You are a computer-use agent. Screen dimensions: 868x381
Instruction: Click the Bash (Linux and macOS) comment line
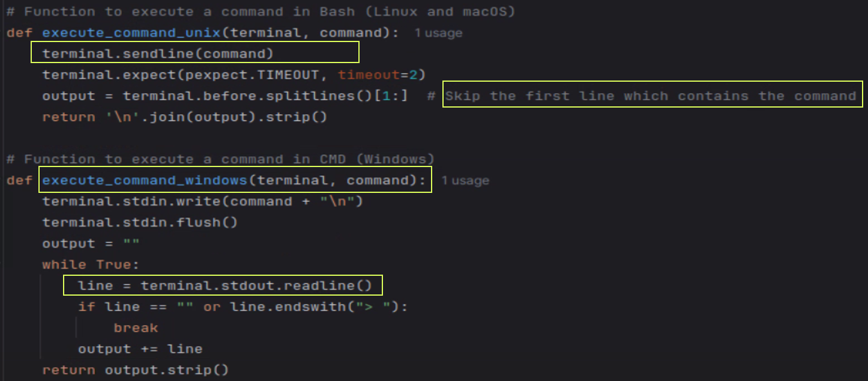(261, 11)
